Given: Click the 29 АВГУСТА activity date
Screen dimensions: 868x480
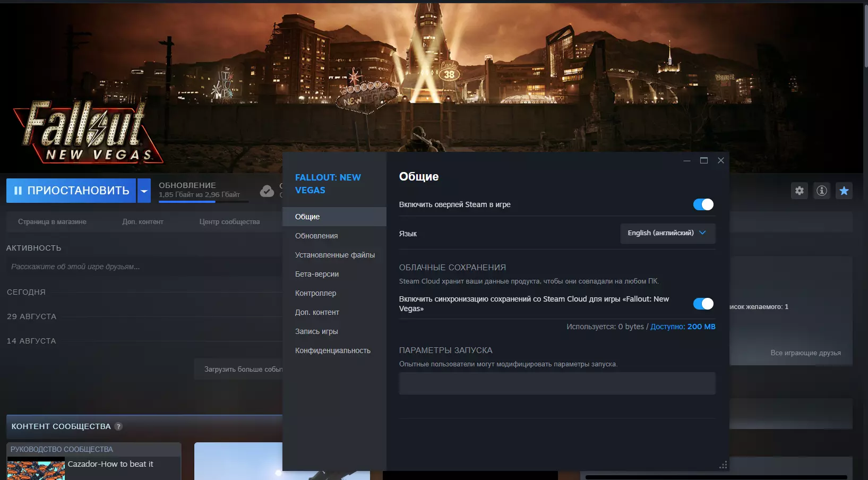Looking at the screenshot, I should pos(31,316).
